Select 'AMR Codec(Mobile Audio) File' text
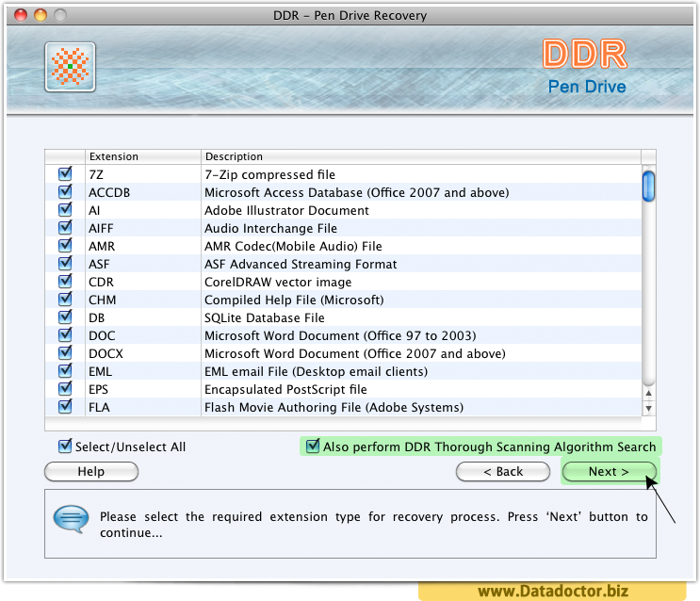700x601 pixels. pos(293,246)
